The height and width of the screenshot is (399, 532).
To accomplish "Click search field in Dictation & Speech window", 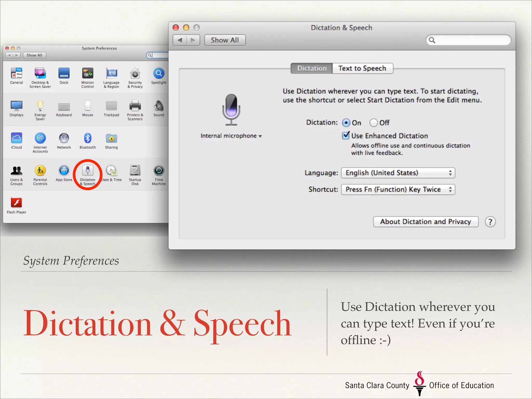I will [469, 40].
